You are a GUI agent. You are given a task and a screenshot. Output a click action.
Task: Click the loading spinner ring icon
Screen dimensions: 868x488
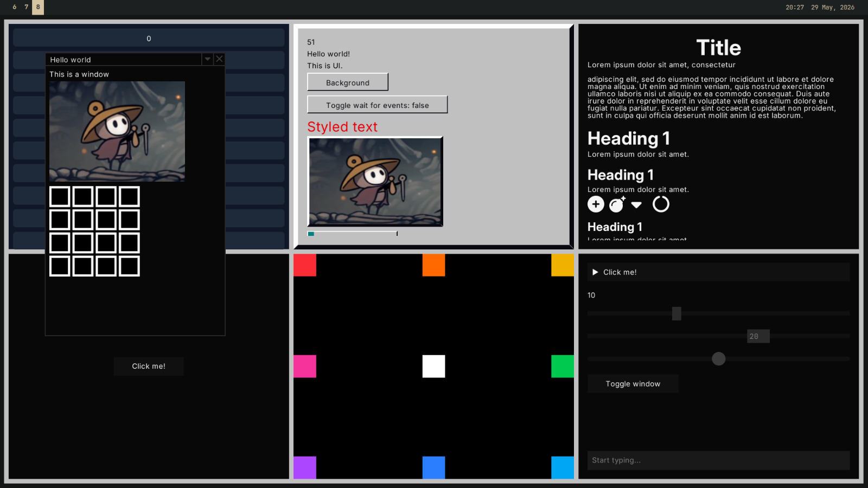click(661, 204)
